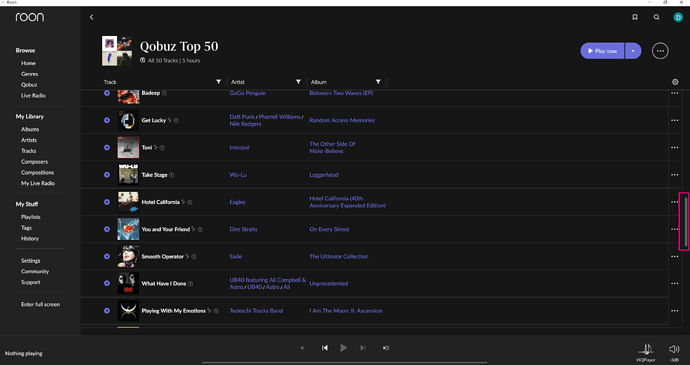Viewport: 690px width, 365px height.
Task: Play the Get Lucky track button
Action: coord(106,120)
